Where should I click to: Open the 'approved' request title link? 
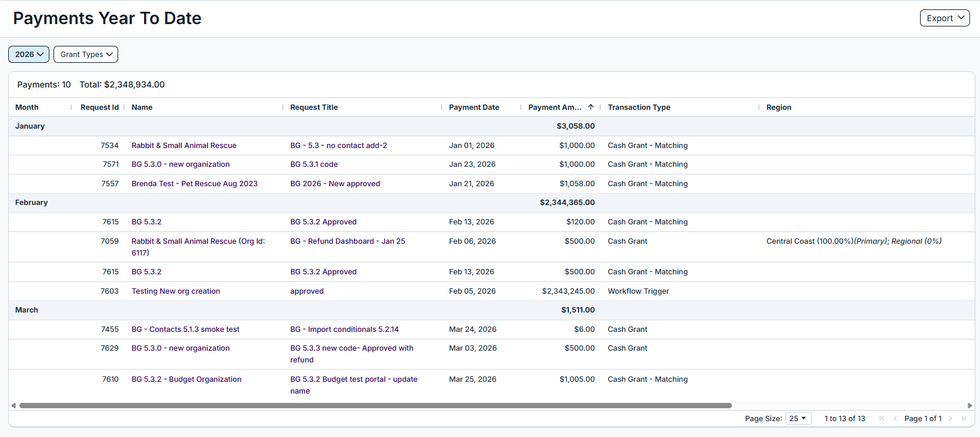pyautogui.click(x=307, y=291)
